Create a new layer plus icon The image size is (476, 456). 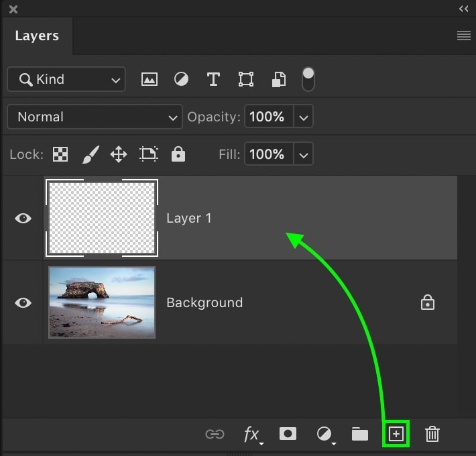pos(396,434)
